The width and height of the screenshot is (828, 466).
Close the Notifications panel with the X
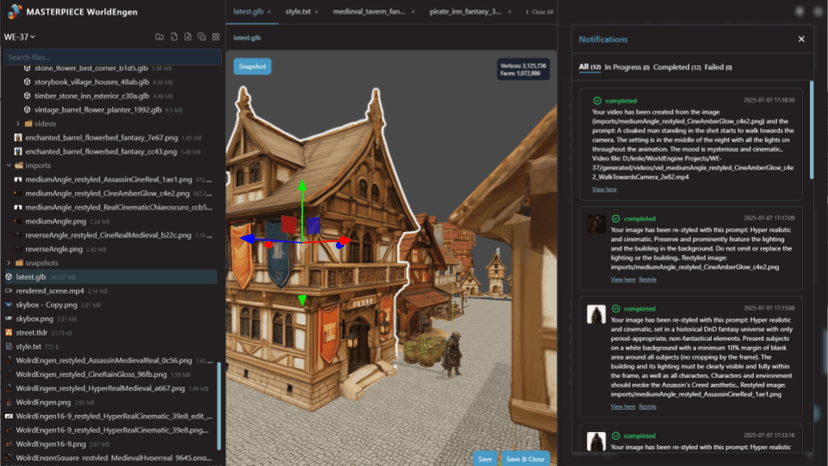801,39
